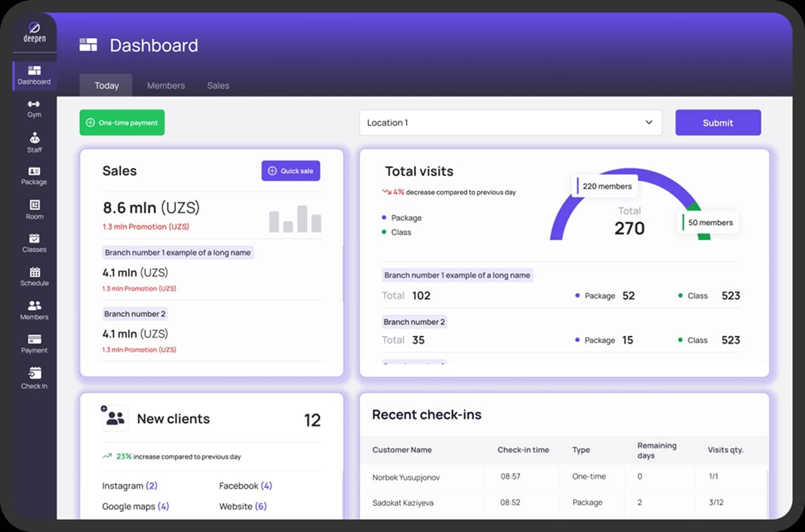Click the long branch name tag in Sales
The image size is (805, 532).
click(x=178, y=253)
